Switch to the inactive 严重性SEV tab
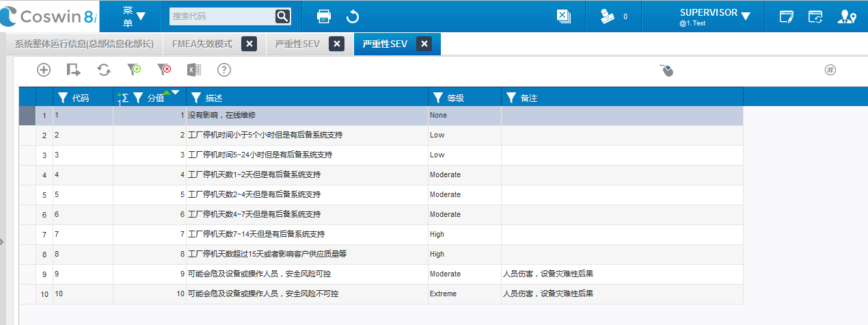 pyautogui.click(x=297, y=44)
